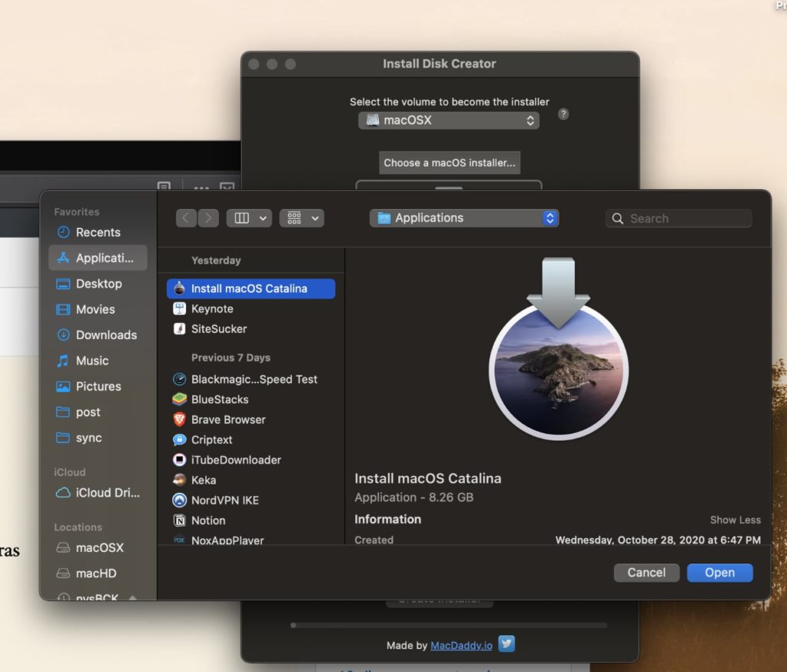Click the Criptext app icon
The height and width of the screenshot is (672, 787).
pyautogui.click(x=179, y=440)
